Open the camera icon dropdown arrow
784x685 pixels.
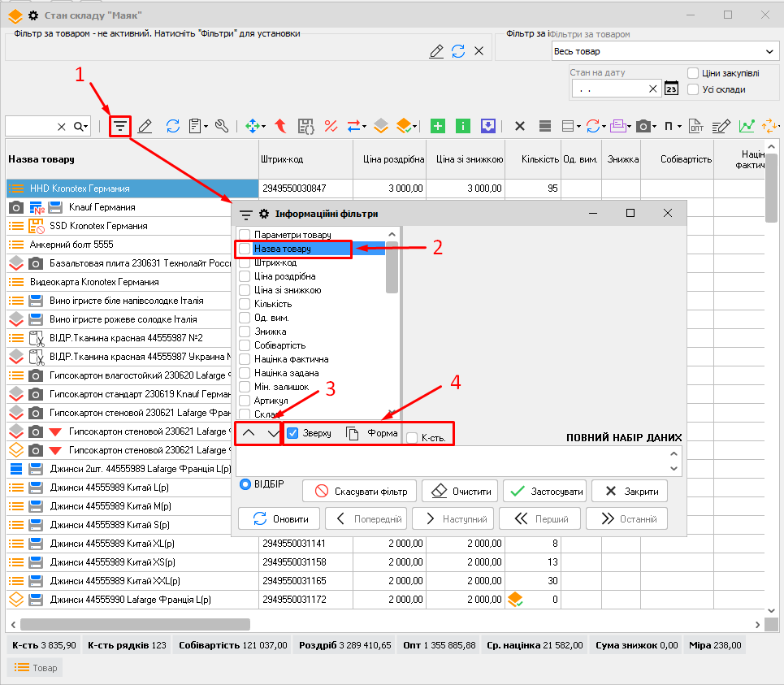[x=654, y=127]
